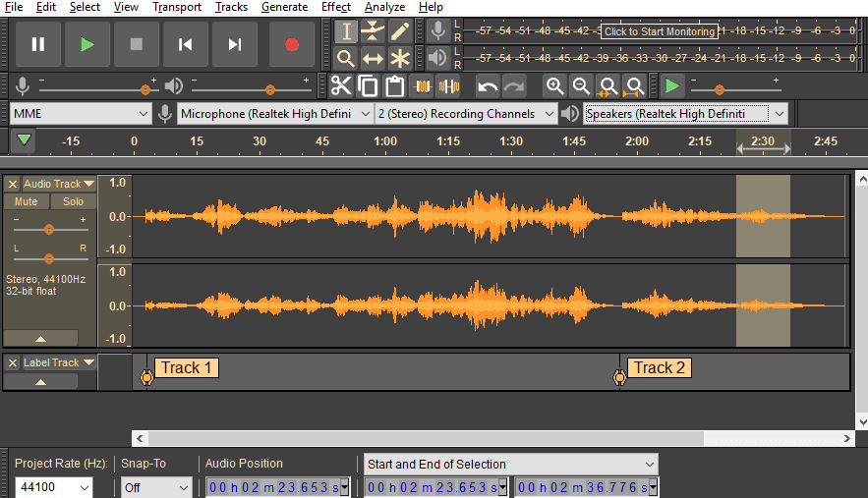
Task: Open the Generate menu
Action: tap(284, 7)
